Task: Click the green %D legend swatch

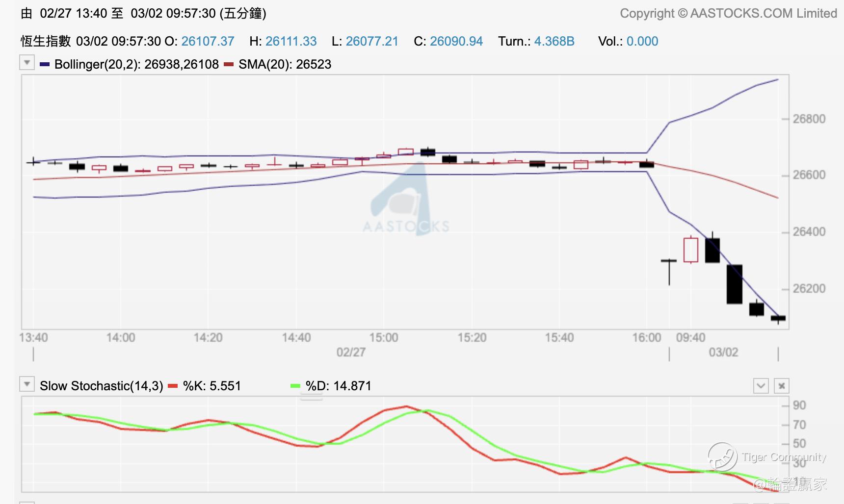Action: (295, 386)
